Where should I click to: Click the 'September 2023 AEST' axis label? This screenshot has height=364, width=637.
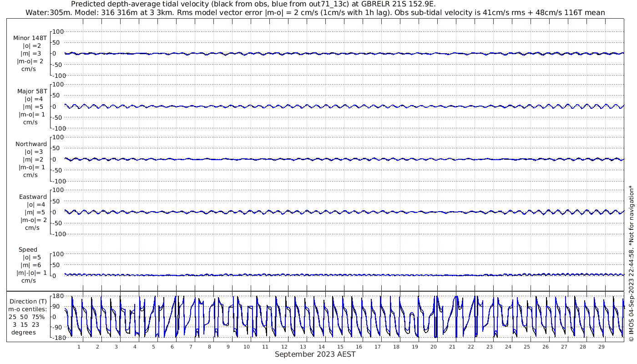(315, 354)
